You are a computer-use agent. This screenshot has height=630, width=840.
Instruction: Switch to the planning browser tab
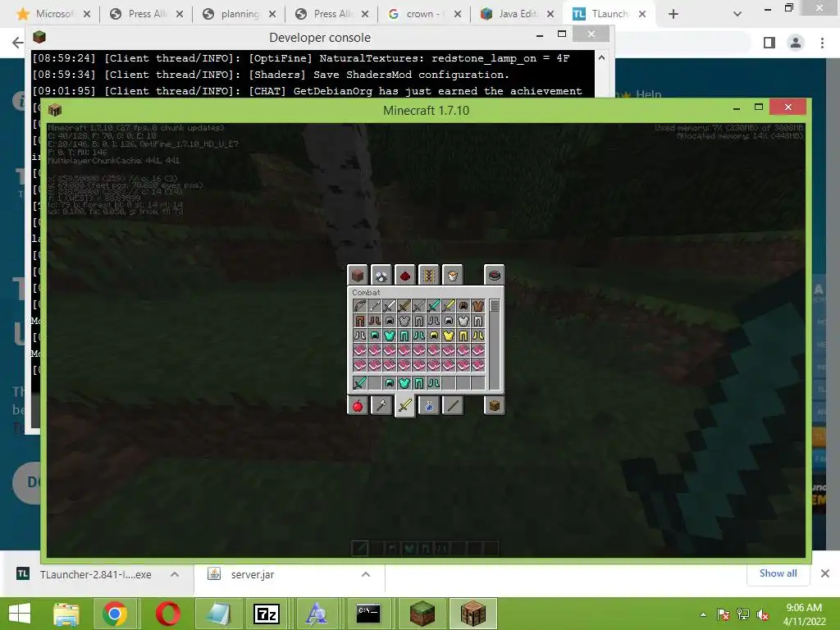point(239,14)
